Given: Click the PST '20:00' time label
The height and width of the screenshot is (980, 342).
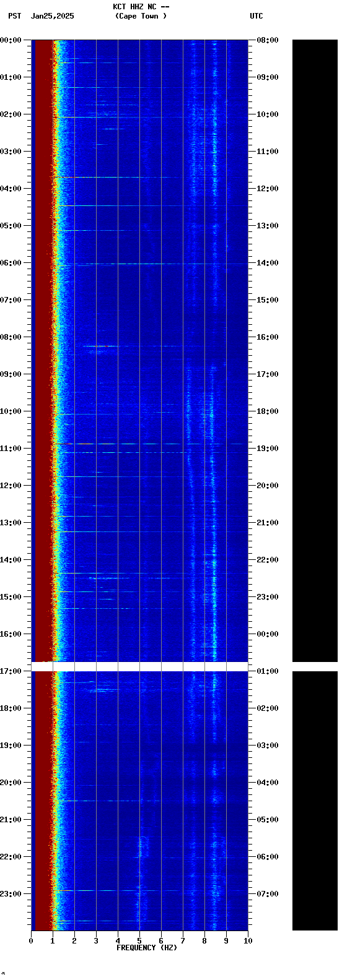Looking at the screenshot, I should click(11, 783).
